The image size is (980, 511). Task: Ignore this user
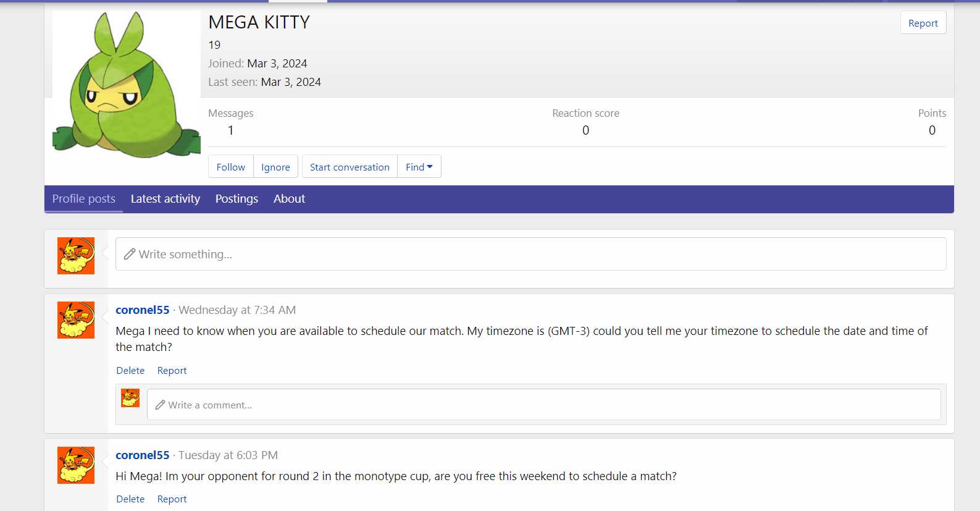275,167
